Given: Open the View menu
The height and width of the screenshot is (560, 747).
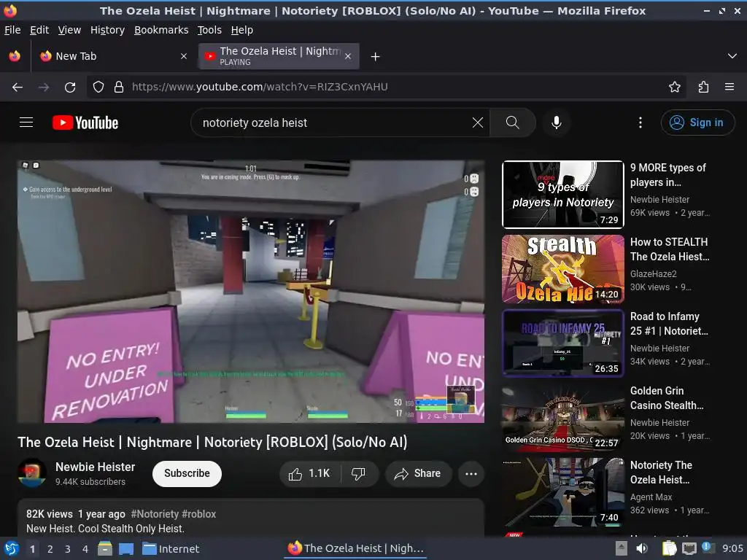Looking at the screenshot, I should (x=69, y=30).
